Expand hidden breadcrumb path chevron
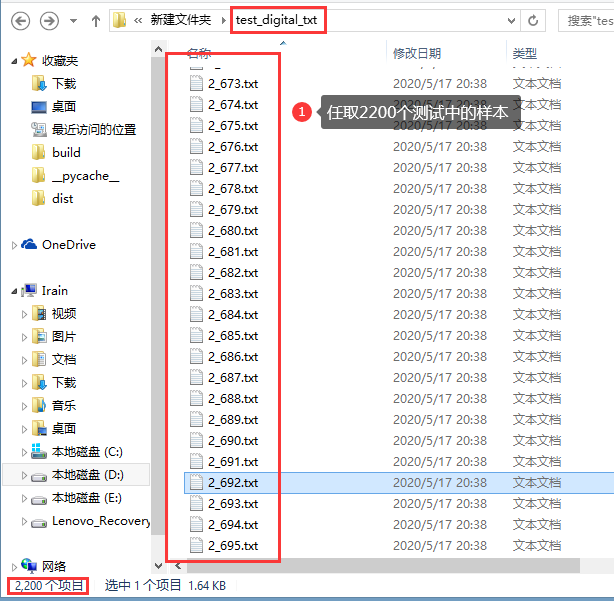The image size is (614, 601). coord(138,20)
